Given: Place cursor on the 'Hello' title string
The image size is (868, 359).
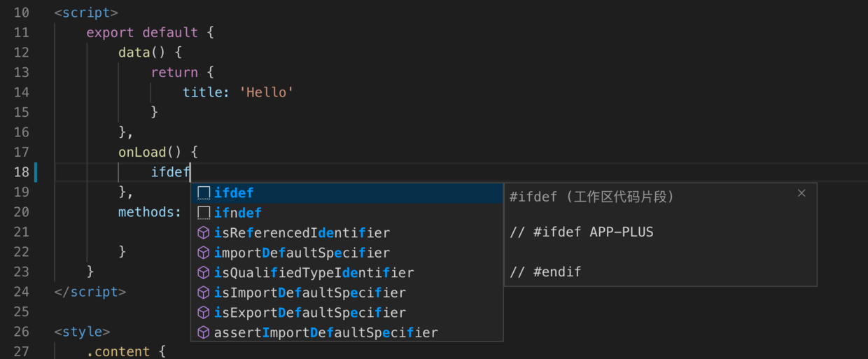Looking at the screenshot, I should pos(267,92).
